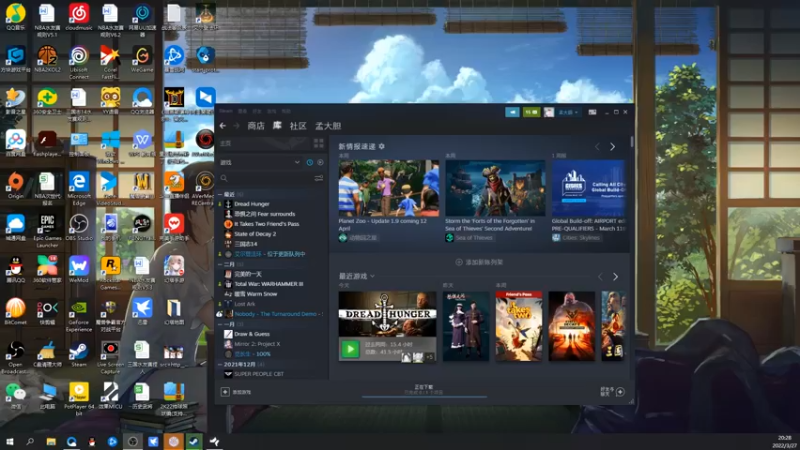Open advanced filter settings icon
The width and height of the screenshot is (800, 450).
coord(319,178)
